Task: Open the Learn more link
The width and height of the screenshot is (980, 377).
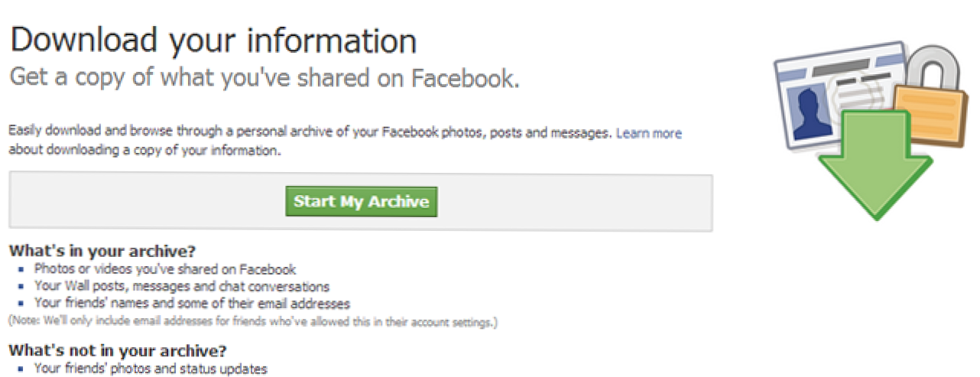Action: [x=648, y=133]
